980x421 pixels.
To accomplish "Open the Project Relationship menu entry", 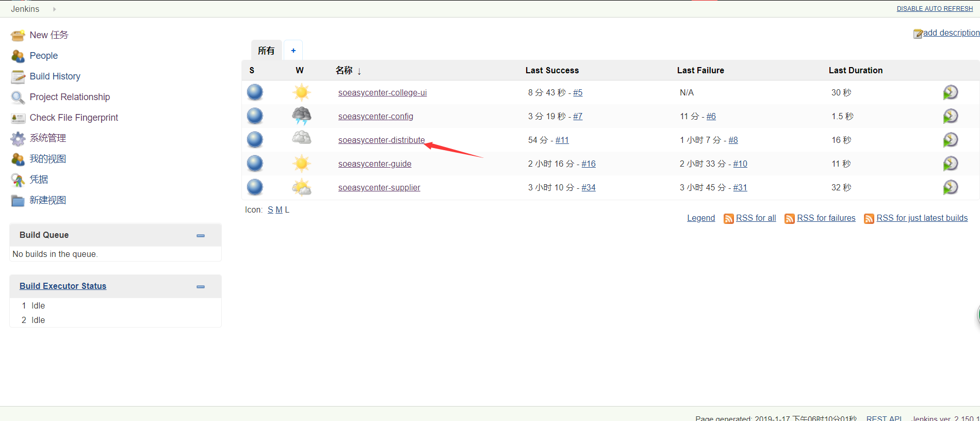I will coord(70,97).
